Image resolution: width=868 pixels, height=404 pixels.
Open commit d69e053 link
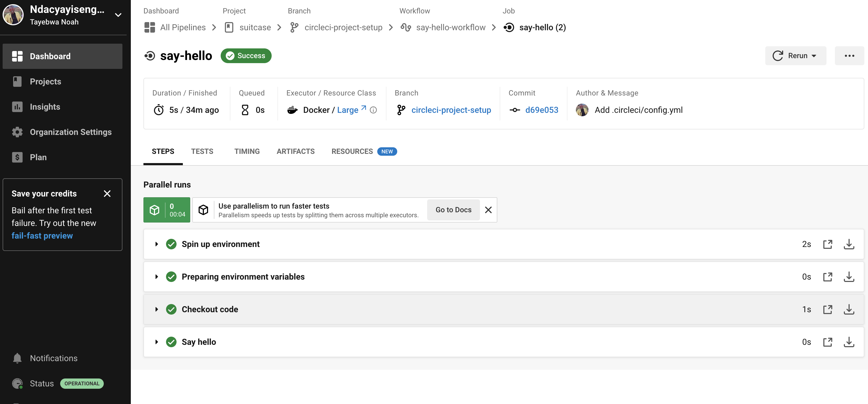(x=541, y=110)
